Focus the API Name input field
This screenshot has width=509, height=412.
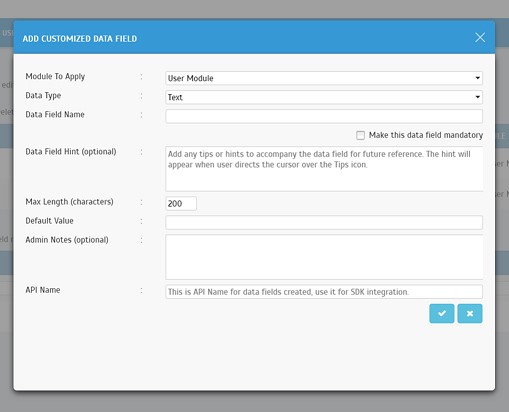click(324, 292)
